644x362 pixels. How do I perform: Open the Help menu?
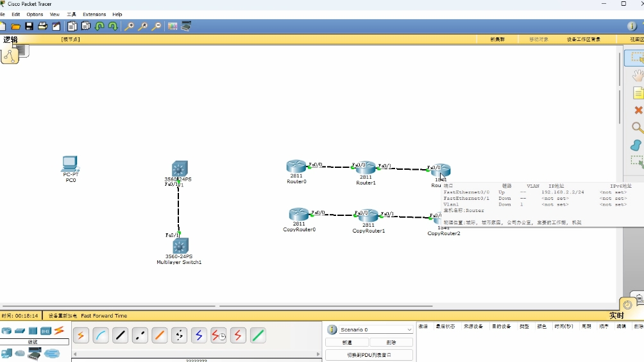117,14
